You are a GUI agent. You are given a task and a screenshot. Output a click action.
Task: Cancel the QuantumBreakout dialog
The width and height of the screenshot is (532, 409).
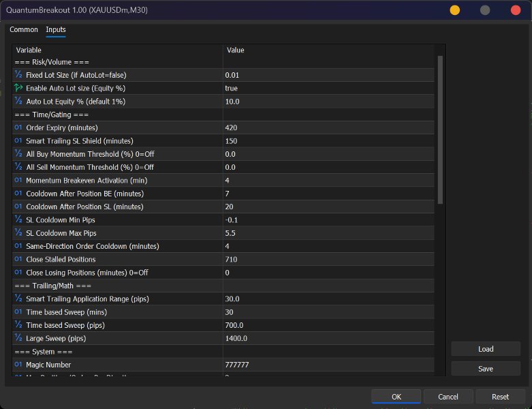(448, 397)
